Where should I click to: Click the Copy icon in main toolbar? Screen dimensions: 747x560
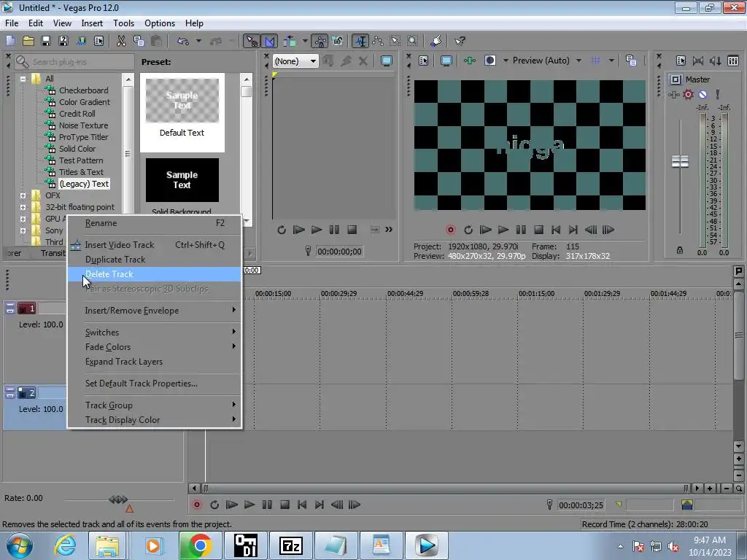tap(139, 41)
